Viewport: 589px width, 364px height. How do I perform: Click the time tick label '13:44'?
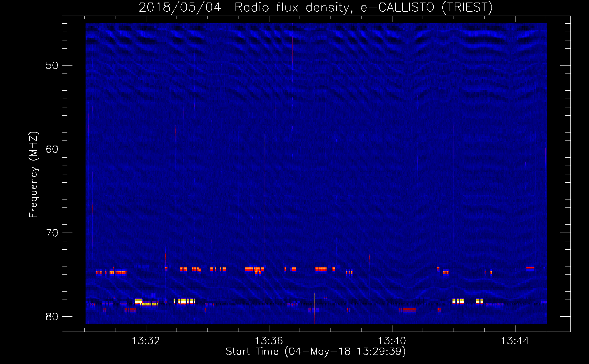point(515,341)
